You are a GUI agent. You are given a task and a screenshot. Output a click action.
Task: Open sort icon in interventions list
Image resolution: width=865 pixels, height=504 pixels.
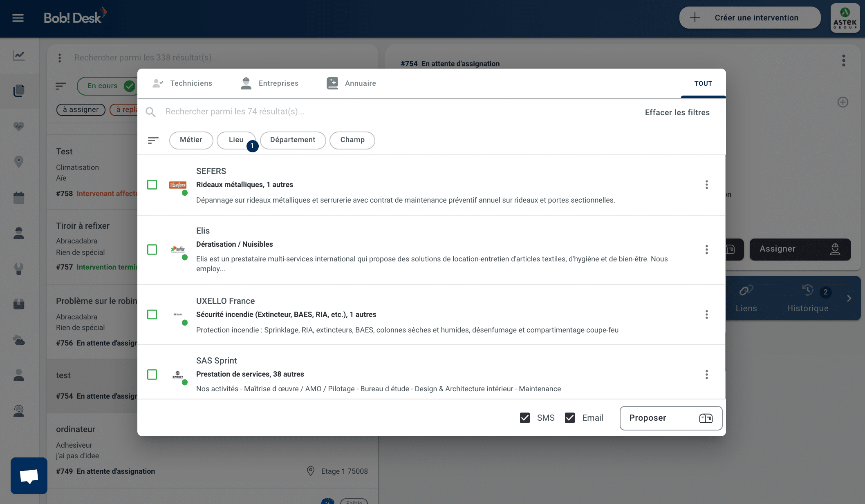(61, 86)
